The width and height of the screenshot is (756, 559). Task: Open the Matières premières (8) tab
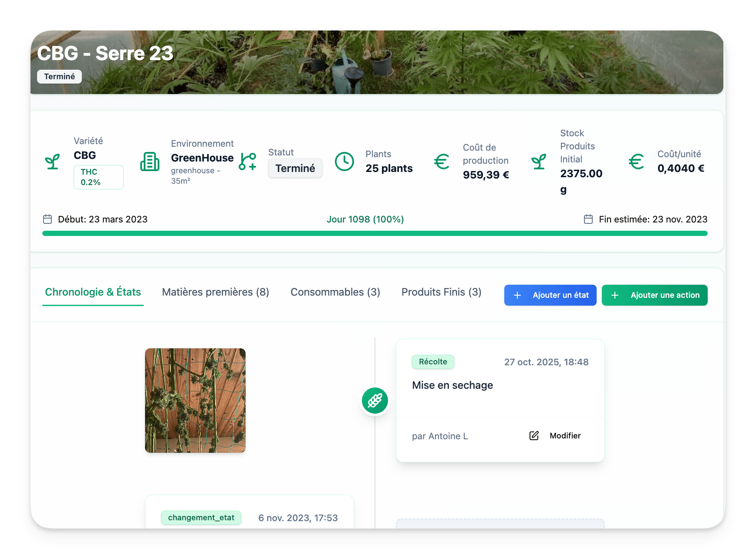[216, 292]
